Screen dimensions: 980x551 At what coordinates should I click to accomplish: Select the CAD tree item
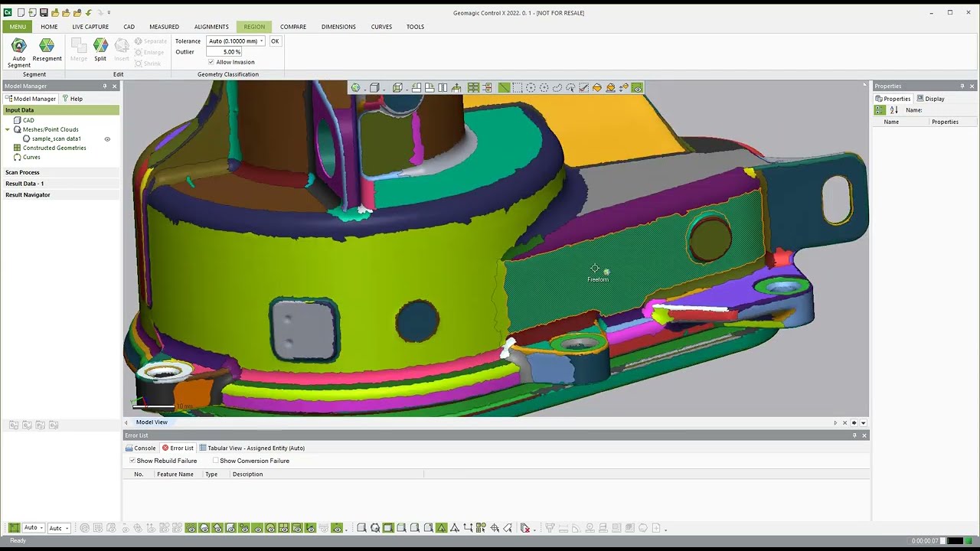28,120
